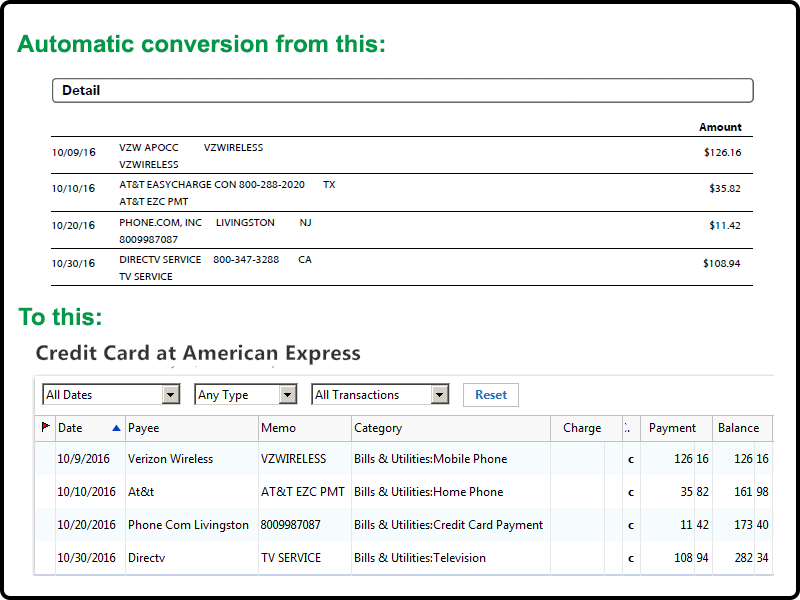Click Bills & Utilities:Television category
Viewport: 800px width, 600px height.
click(420, 558)
